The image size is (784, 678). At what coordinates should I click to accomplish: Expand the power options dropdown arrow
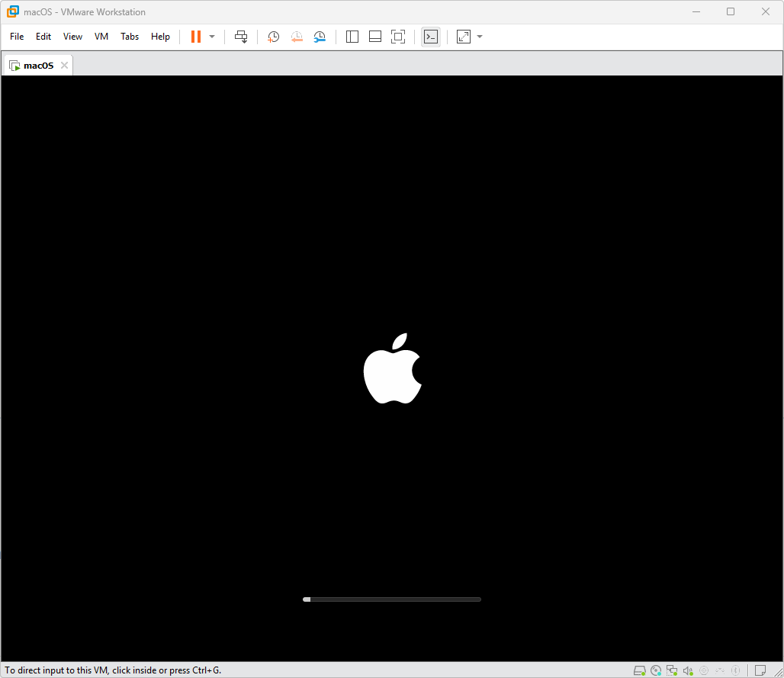212,37
